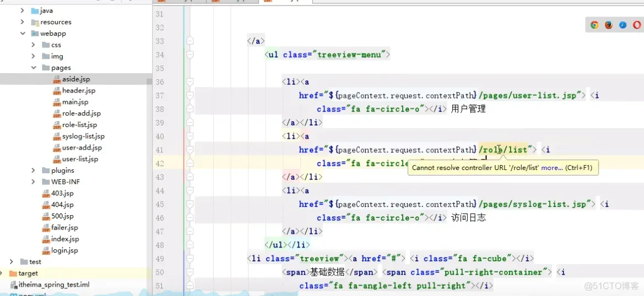Click the orange target folder icon
This screenshot has width=644, height=296.
tap(13, 273)
